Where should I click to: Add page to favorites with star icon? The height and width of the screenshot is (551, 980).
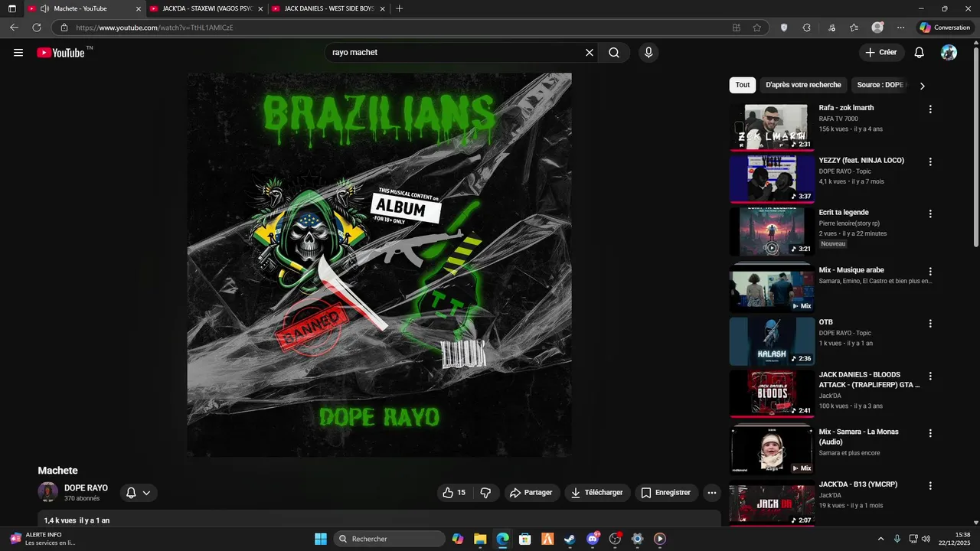click(x=757, y=28)
